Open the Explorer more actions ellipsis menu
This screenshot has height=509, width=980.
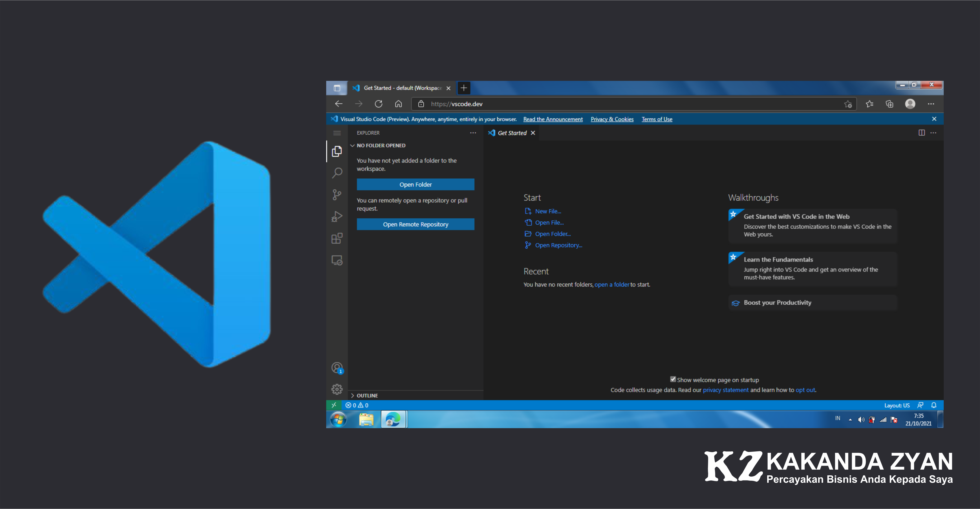point(473,133)
